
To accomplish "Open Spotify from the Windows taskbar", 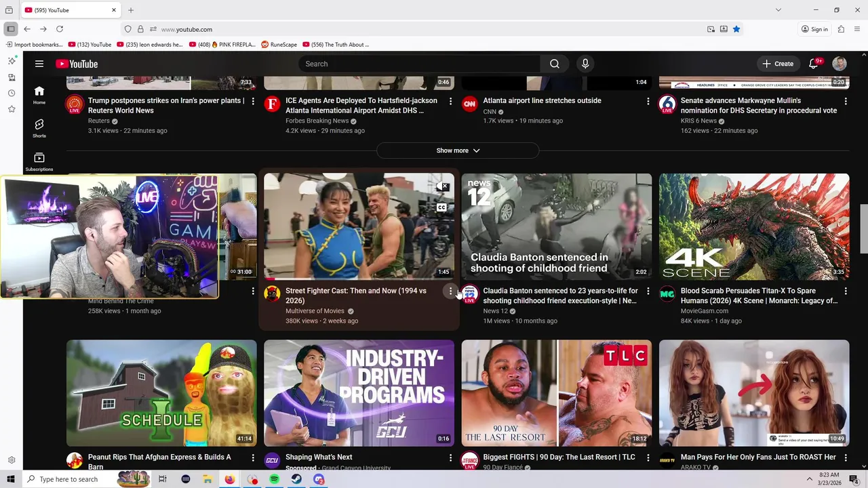I will pos(274,479).
